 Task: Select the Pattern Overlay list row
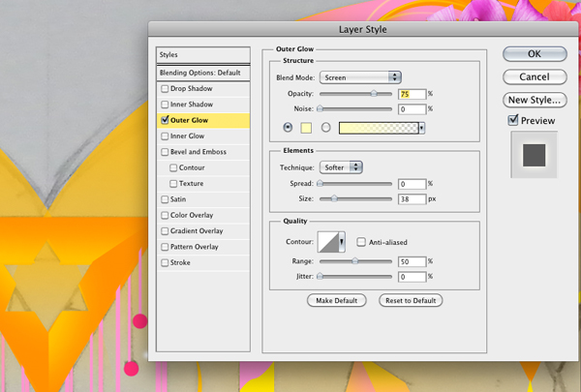(203, 247)
